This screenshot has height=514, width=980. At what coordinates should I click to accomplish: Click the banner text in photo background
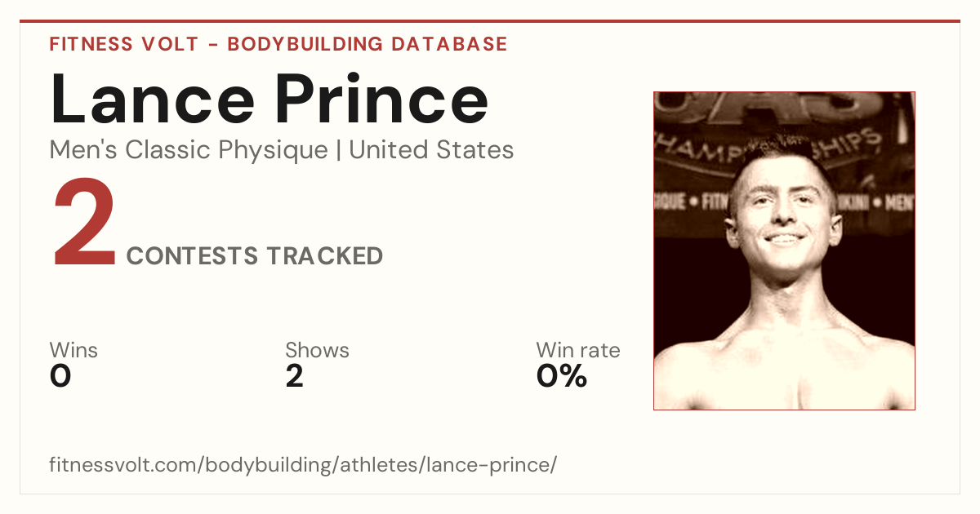tap(784, 147)
